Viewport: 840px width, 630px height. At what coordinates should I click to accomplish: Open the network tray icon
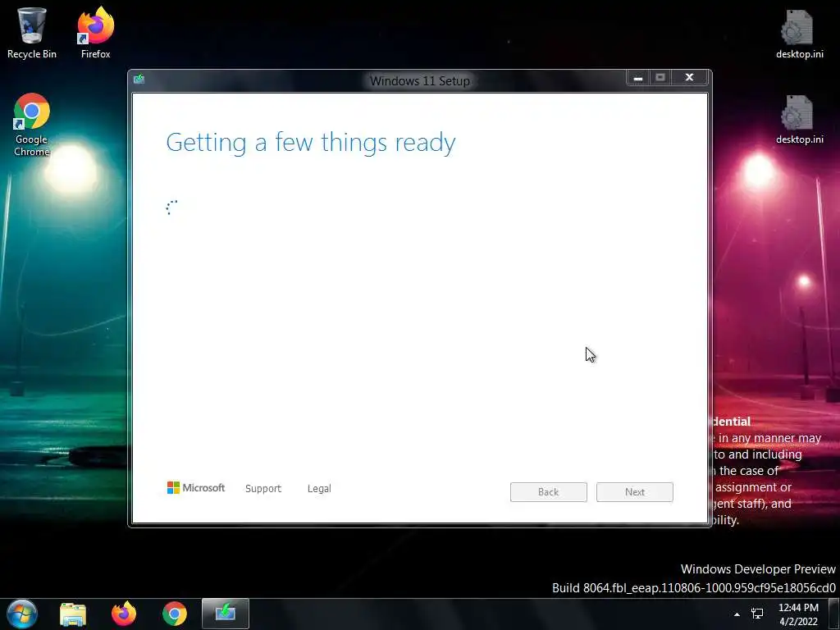tap(757, 614)
